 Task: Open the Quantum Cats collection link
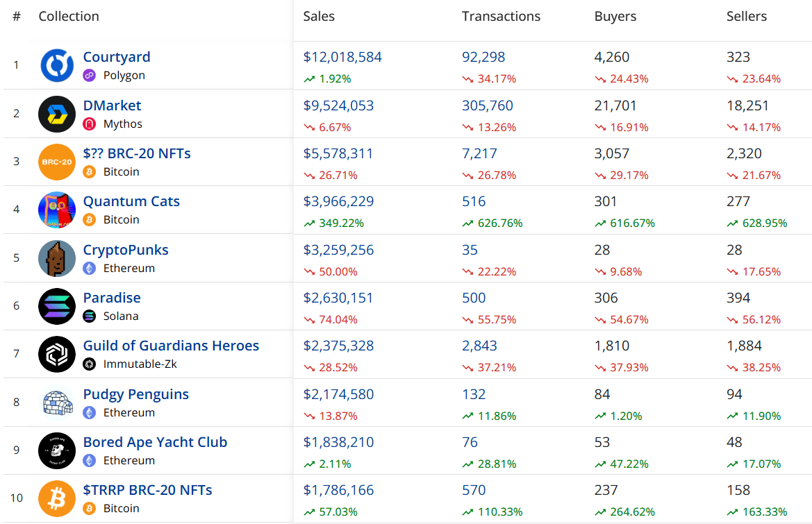click(131, 201)
